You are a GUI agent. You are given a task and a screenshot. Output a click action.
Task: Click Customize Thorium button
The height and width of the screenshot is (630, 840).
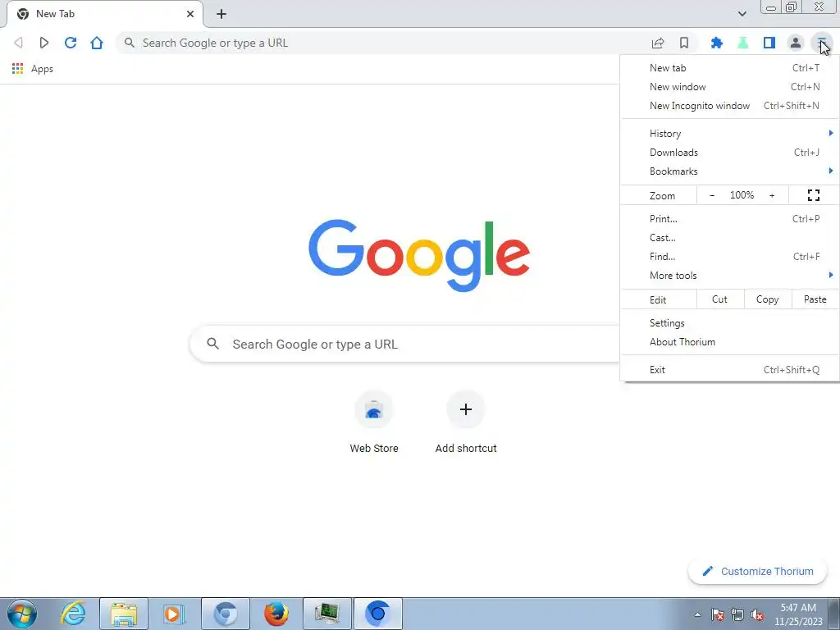(757, 571)
